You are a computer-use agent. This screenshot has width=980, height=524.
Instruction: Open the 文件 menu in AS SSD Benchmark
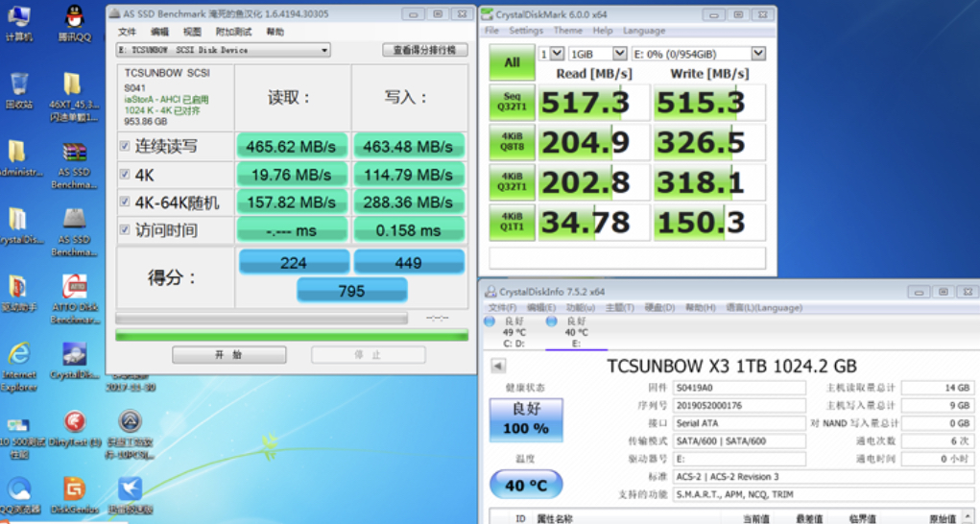127,32
